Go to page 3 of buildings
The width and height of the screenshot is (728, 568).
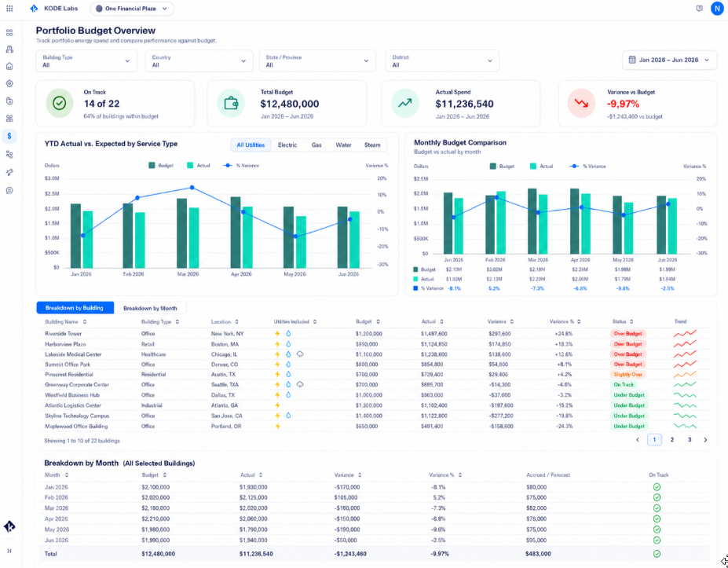[690, 439]
